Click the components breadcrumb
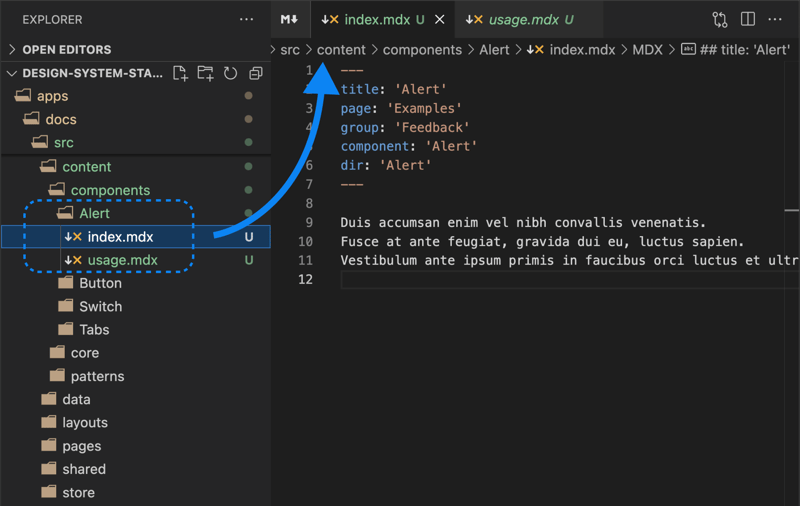800x506 pixels. (422, 50)
